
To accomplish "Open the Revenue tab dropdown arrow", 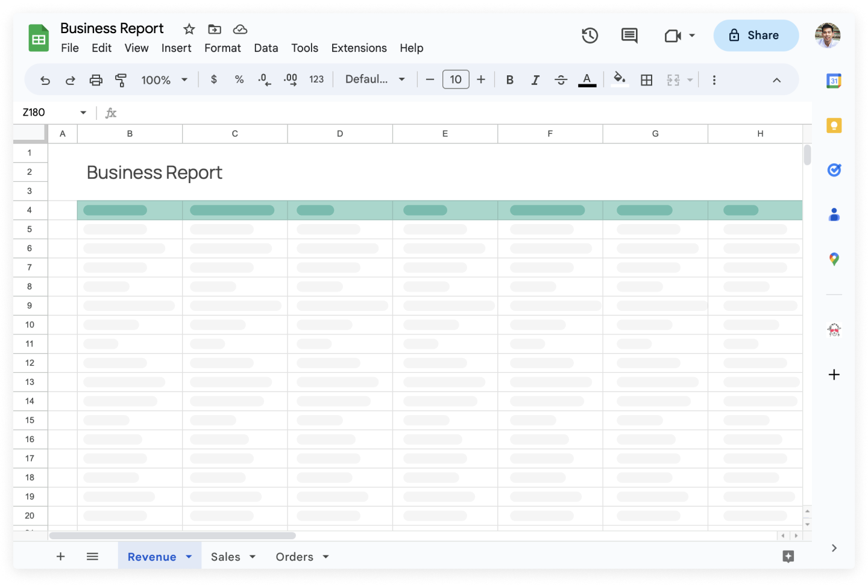I will click(x=189, y=557).
